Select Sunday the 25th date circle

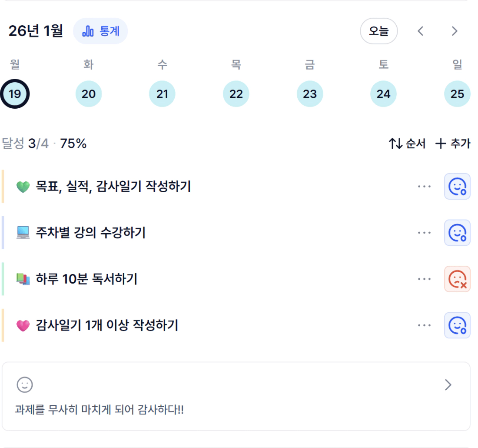coord(457,94)
